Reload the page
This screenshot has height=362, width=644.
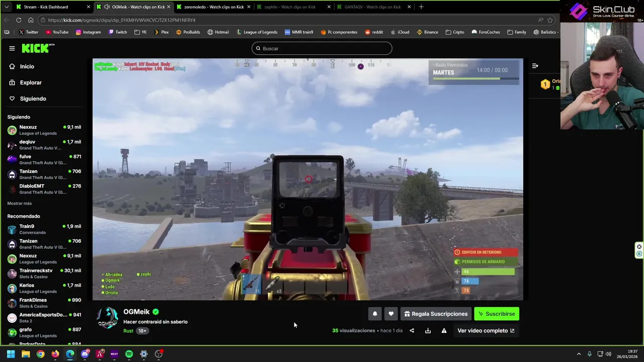19,20
